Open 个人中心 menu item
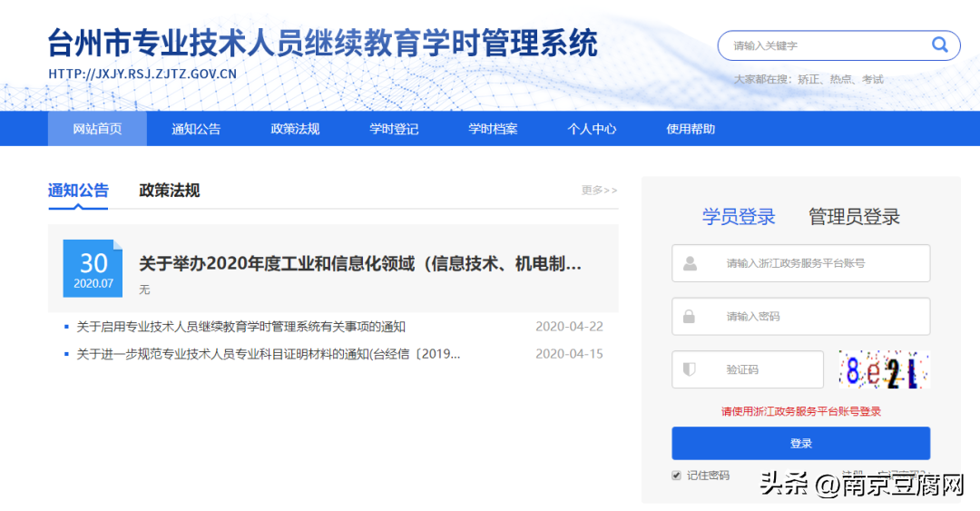The width and height of the screenshot is (980, 511). tap(592, 129)
